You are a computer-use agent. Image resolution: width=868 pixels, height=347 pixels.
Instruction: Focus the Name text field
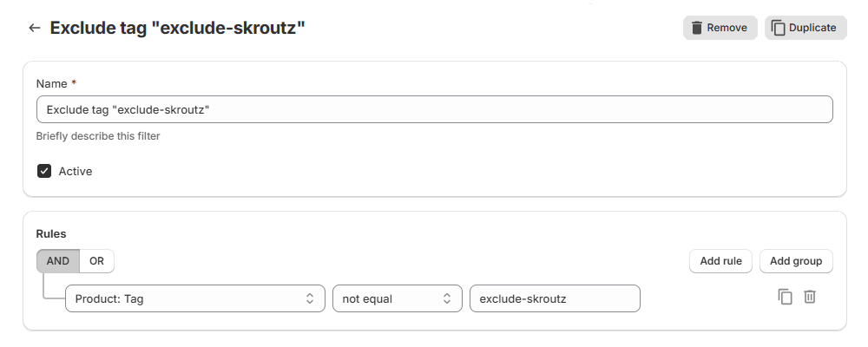click(x=434, y=109)
